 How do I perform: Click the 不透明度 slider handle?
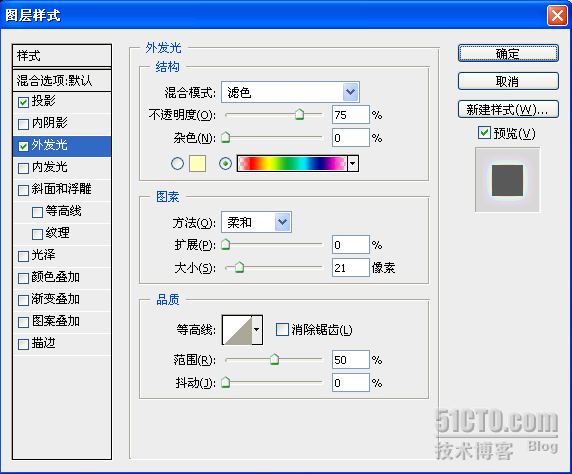pyautogui.click(x=299, y=114)
